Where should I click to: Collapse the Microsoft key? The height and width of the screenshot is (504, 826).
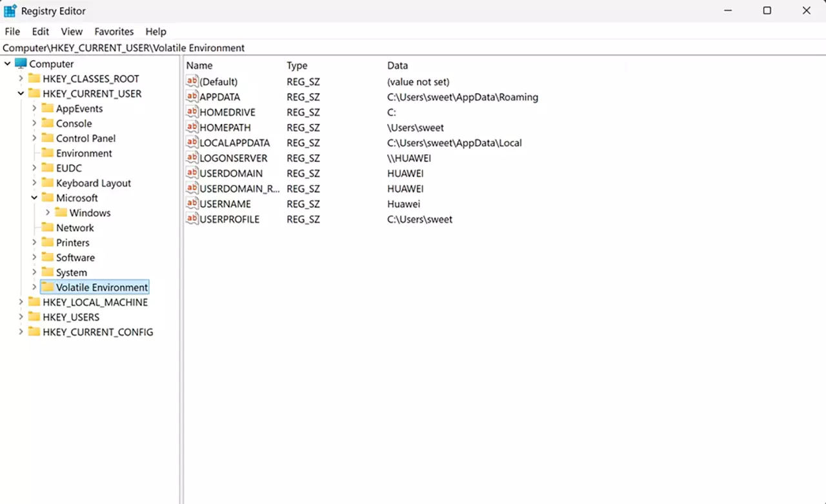pos(34,197)
